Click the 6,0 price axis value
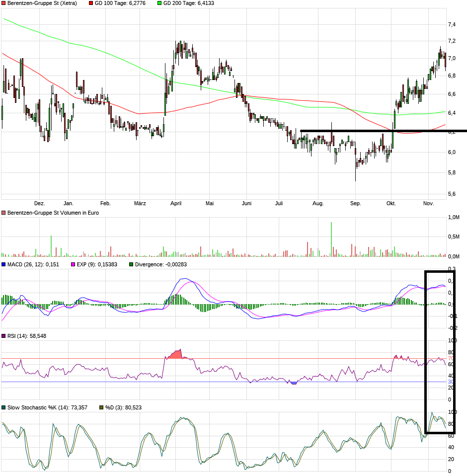467x476 pixels. [452, 152]
